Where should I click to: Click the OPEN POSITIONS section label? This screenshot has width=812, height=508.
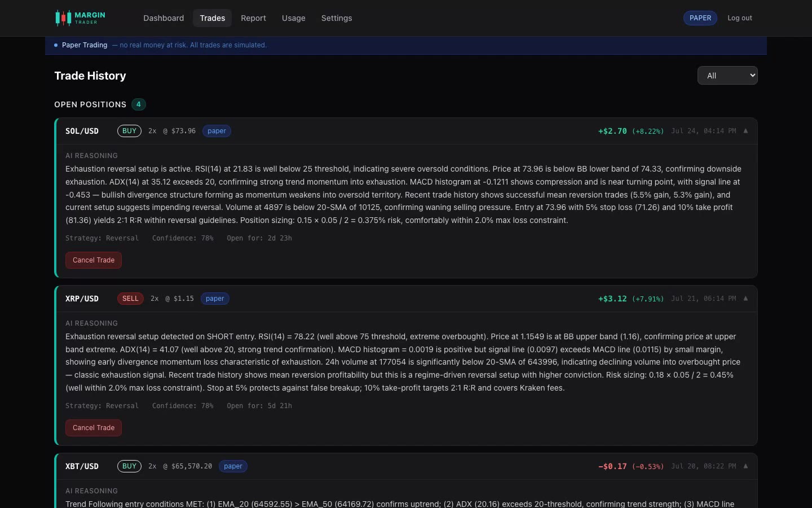[x=90, y=104]
